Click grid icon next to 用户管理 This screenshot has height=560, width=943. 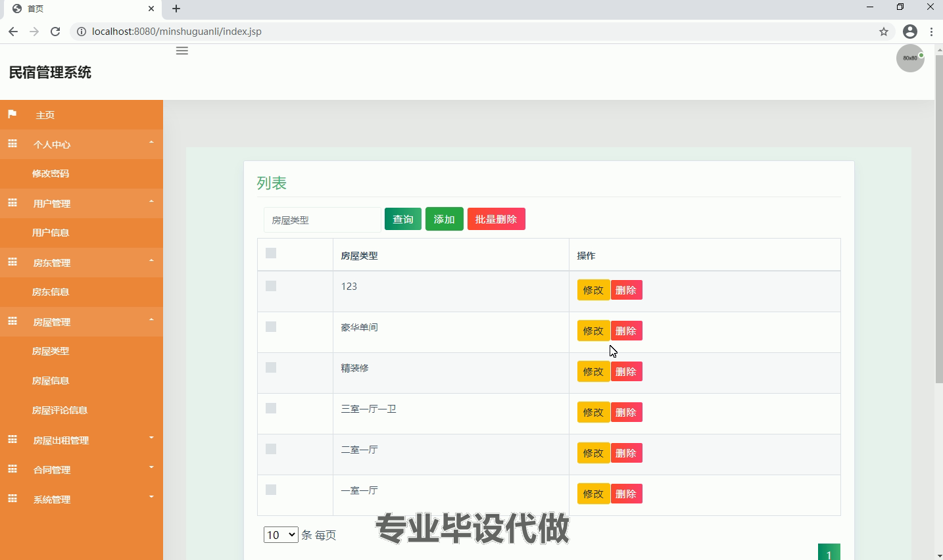point(12,202)
